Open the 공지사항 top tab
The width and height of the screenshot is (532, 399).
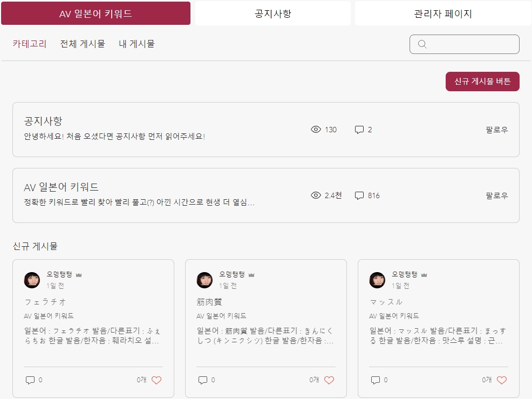273,13
